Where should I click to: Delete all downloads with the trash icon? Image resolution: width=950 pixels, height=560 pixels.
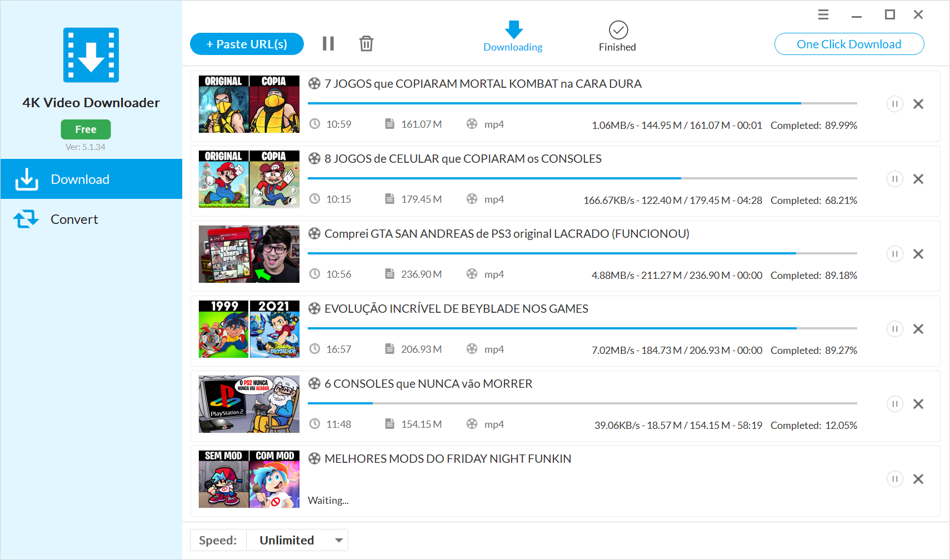(366, 43)
